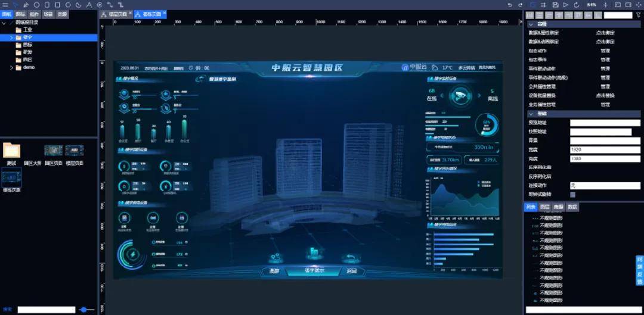
Task: Open the 测试 folder thumbnail
Action: (x=11, y=154)
